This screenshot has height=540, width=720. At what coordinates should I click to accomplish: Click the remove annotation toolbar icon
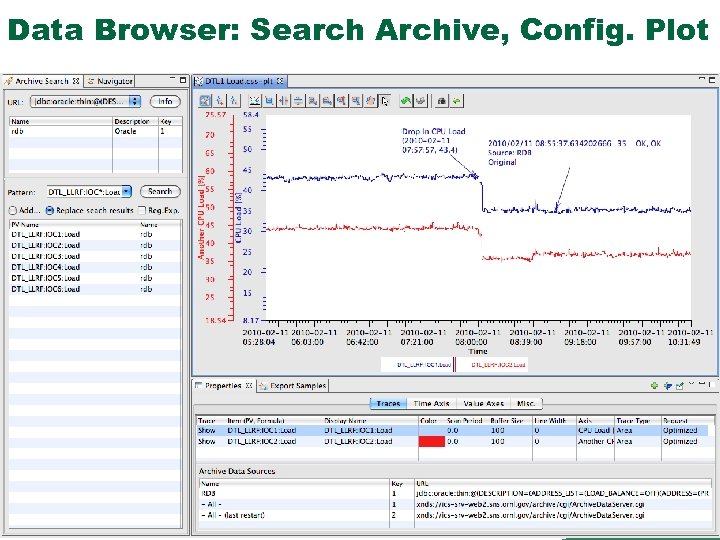[x=234, y=101]
